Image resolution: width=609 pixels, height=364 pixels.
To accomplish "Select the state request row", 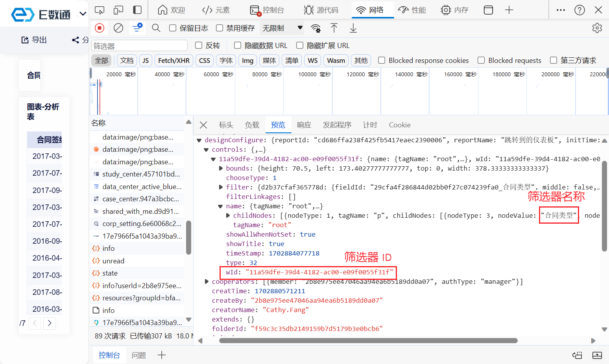I will click(x=137, y=273).
